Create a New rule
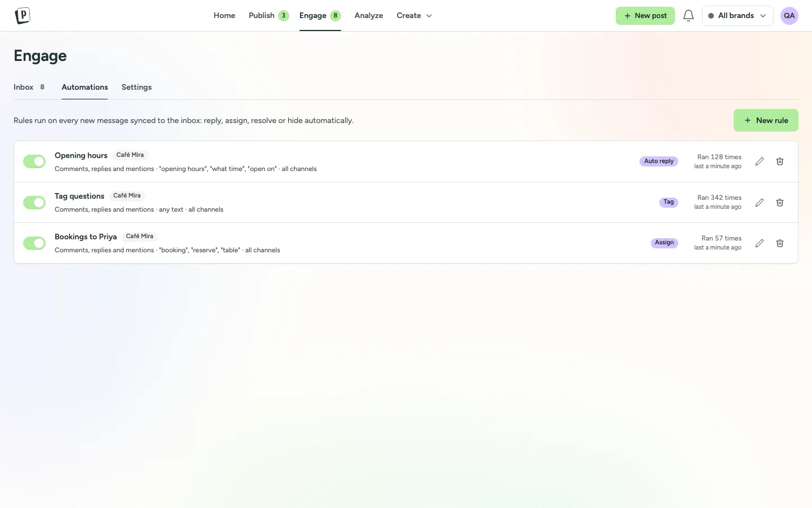This screenshot has width=812, height=508. tap(766, 120)
